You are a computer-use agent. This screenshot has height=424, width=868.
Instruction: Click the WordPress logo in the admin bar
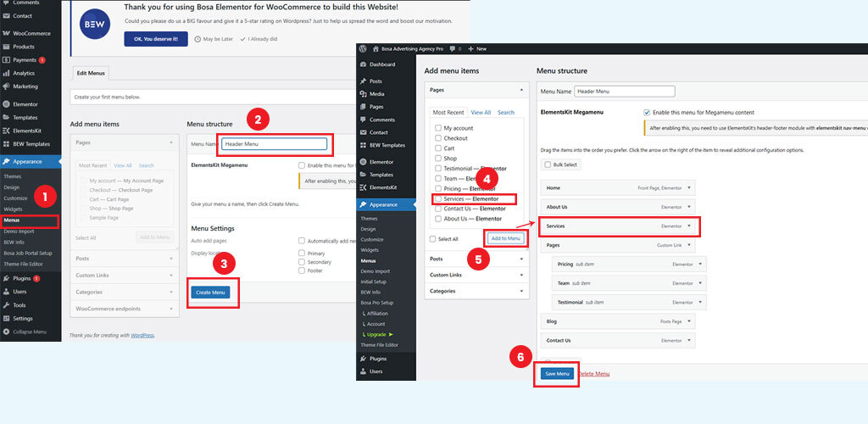363,48
